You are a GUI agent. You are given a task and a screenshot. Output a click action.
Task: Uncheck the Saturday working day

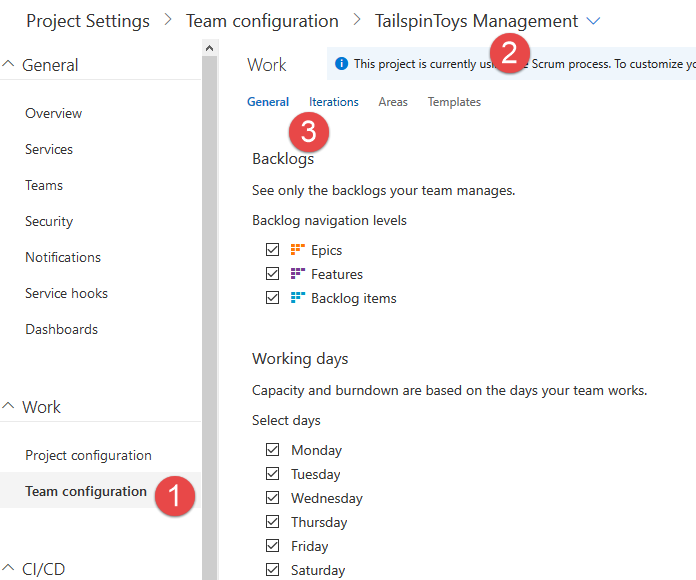273,569
